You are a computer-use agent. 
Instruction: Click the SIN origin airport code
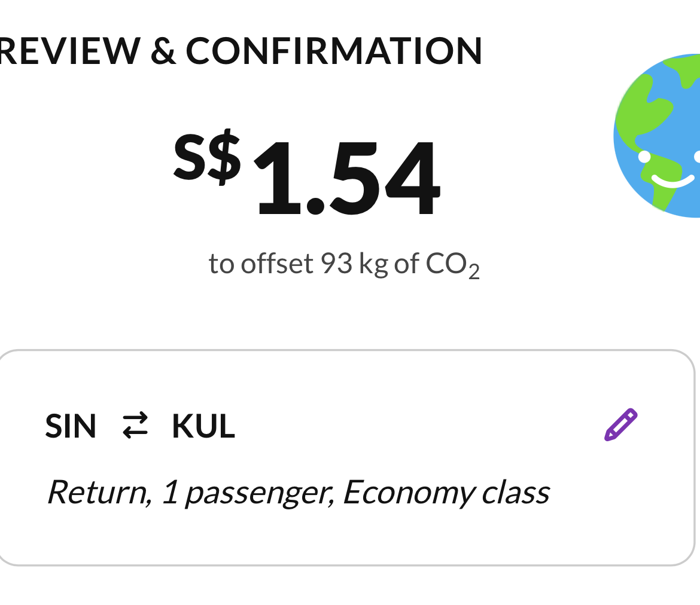pos(71,426)
